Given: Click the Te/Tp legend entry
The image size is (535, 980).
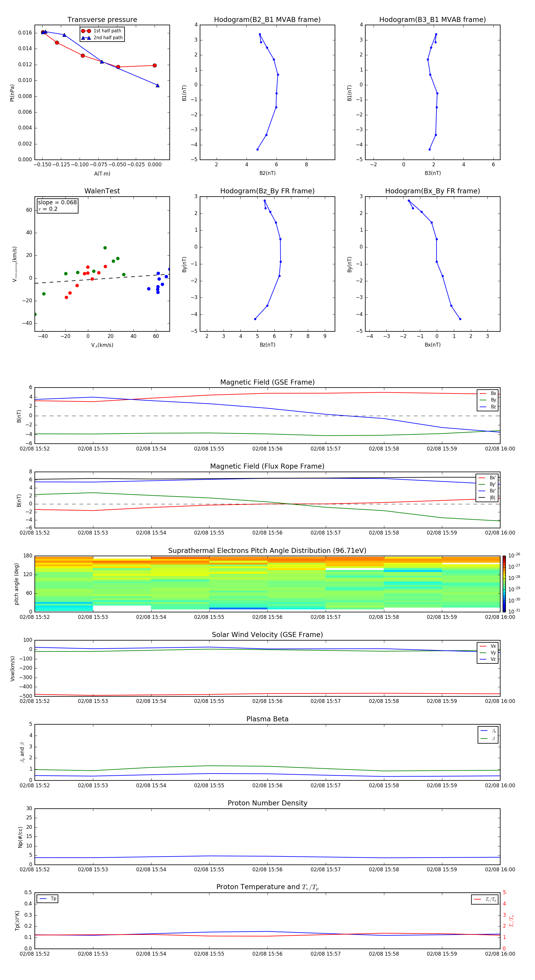Looking at the screenshot, I should (485, 900).
